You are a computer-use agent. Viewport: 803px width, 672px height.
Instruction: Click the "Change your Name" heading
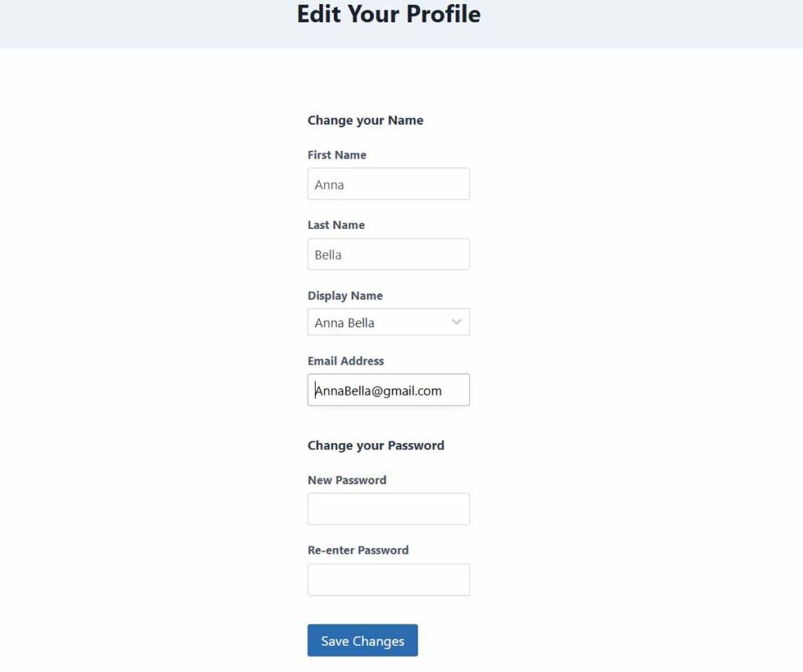click(365, 121)
